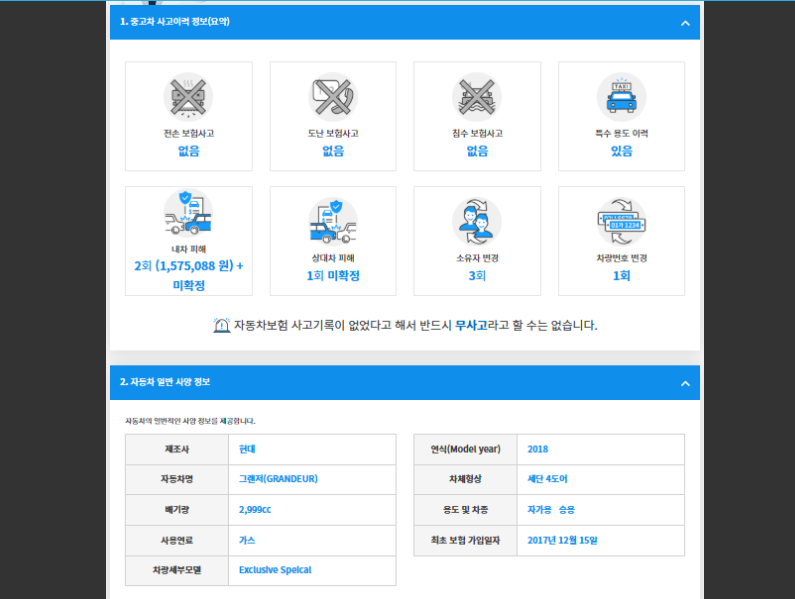Image resolution: width=795 pixels, height=599 pixels.
Task: Click 있음 value under 특수 용도 이력
Action: point(622,151)
